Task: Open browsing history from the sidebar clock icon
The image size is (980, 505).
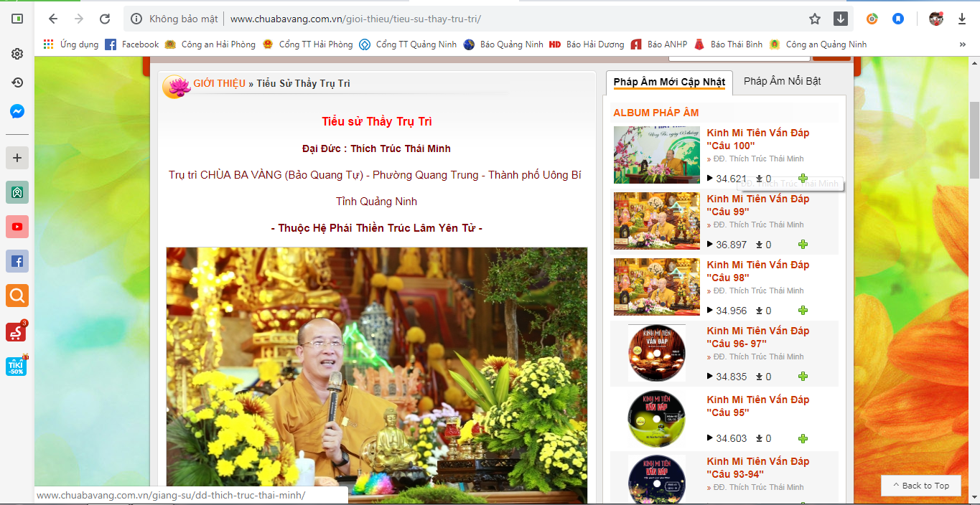Action: tap(17, 82)
